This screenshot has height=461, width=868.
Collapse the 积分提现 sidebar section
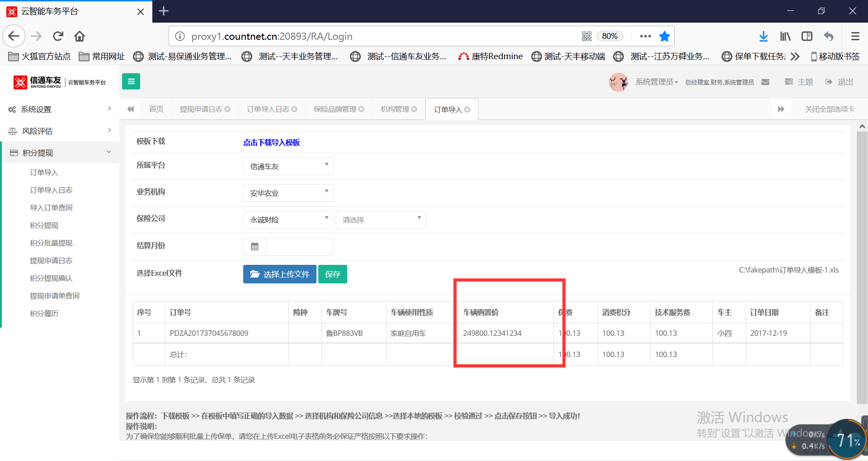60,153
